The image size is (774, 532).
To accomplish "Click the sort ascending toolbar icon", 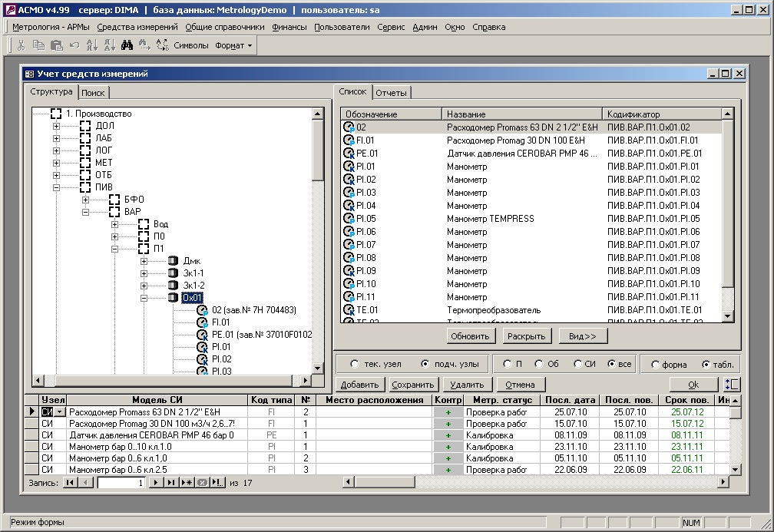I will [x=92, y=45].
